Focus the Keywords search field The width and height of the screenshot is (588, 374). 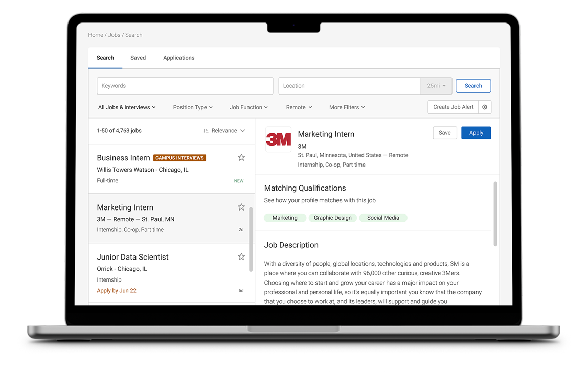185,86
